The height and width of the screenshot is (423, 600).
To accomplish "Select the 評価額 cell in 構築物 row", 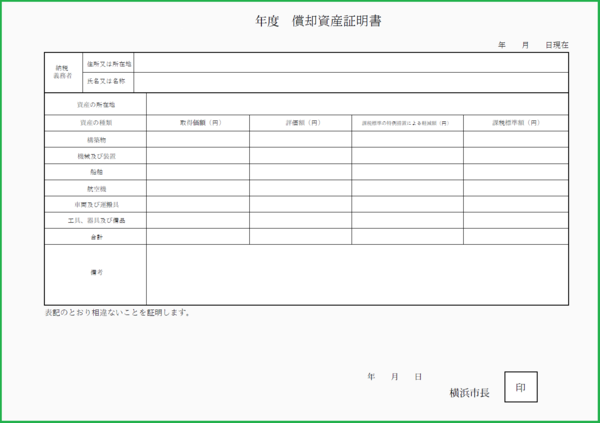I will [x=300, y=139].
